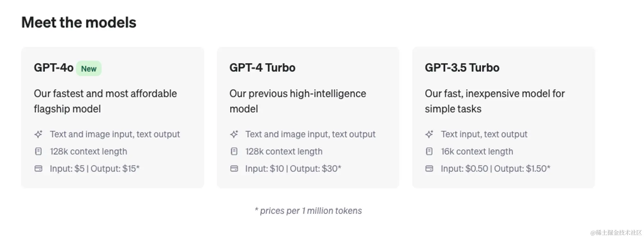Select the prices per 1 million tokens footnote
The image size is (644, 238).
308,211
